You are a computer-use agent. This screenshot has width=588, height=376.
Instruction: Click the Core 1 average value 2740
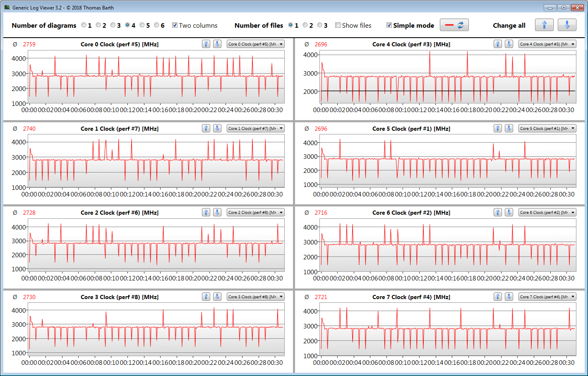tap(29, 129)
